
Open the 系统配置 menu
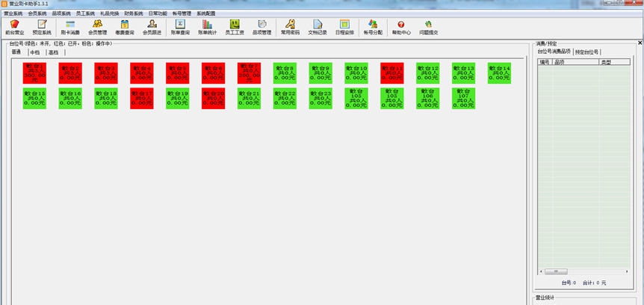[x=205, y=13]
